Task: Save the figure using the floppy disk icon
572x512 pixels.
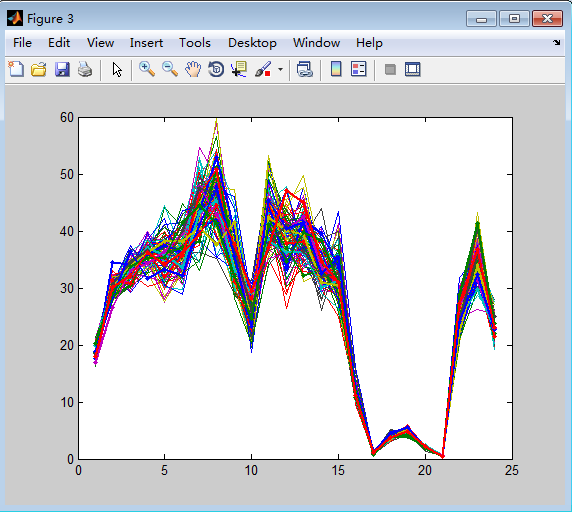Action: pyautogui.click(x=62, y=69)
